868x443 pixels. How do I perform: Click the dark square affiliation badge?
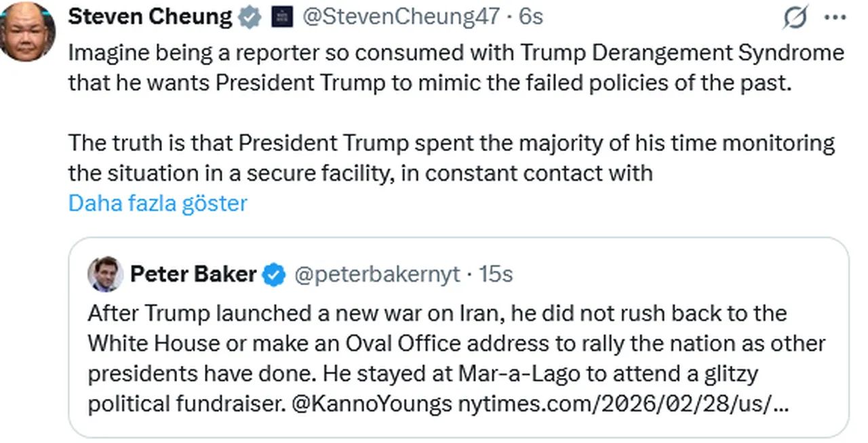(281, 18)
